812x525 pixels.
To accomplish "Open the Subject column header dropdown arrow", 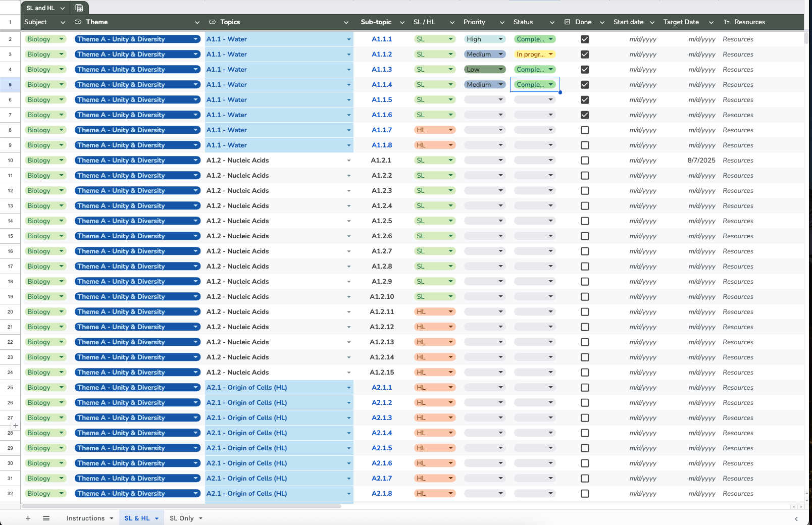I will 63,22.
